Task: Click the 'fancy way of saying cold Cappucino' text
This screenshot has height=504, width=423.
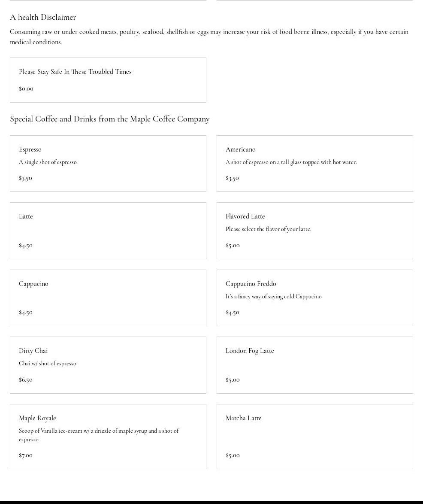Action: point(274,296)
